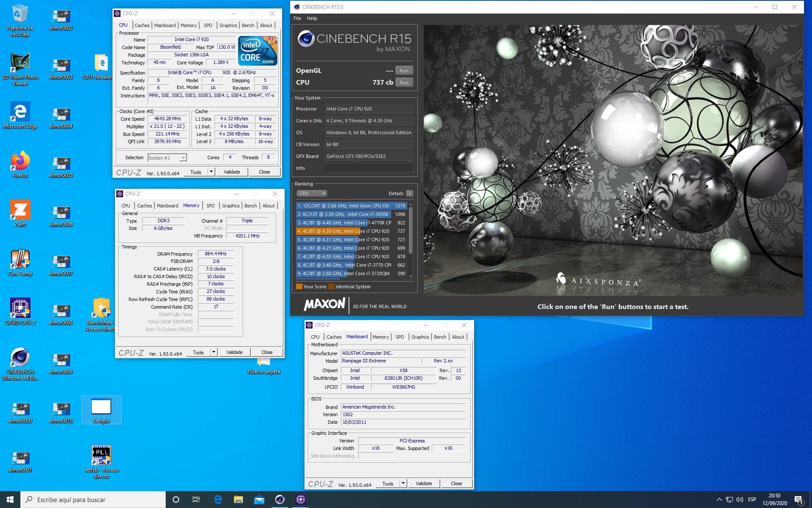Select the elmor0010 screenshot file
Screen dimensions: 812x508
(61, 413)
